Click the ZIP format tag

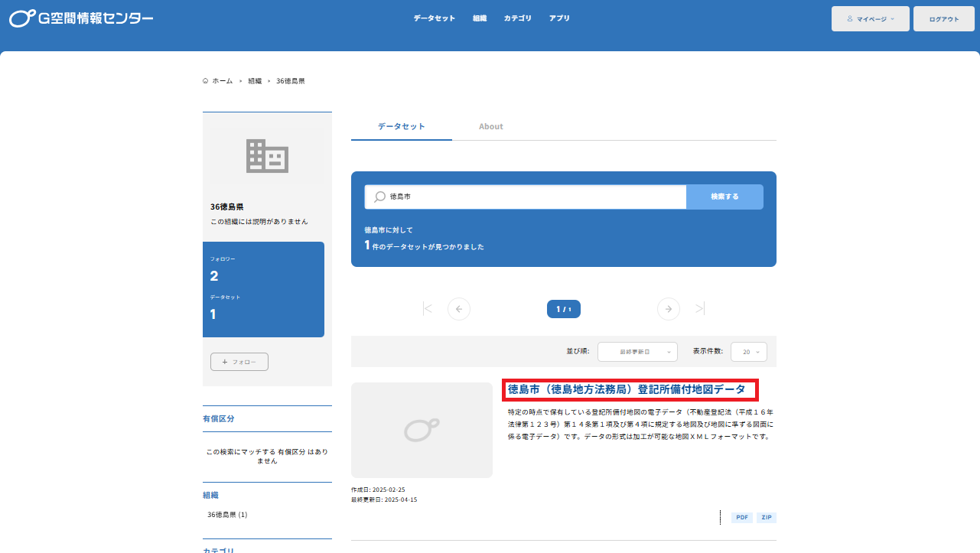pyautogui.click(x=767, y=518)
